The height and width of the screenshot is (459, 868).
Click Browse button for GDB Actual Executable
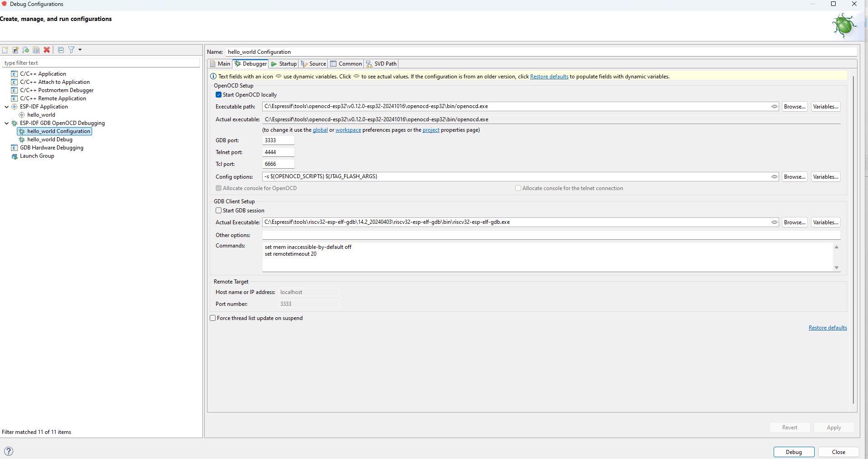[x=795, y=222]
